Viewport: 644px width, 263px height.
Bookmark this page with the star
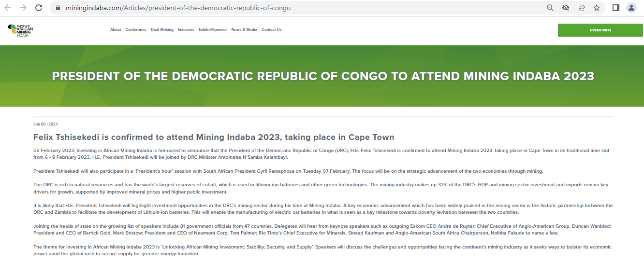point(597,8)
